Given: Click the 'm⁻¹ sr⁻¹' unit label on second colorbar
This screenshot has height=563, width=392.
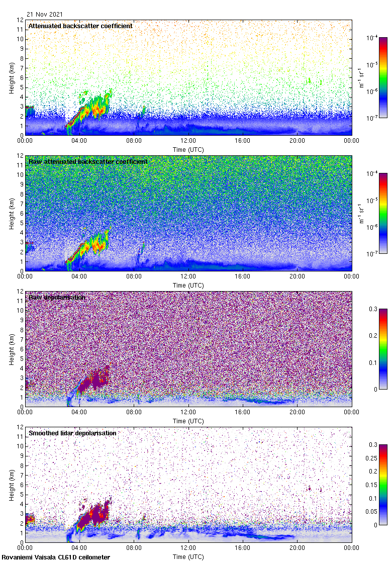Looking at the screenshot, I should point(361,214).
